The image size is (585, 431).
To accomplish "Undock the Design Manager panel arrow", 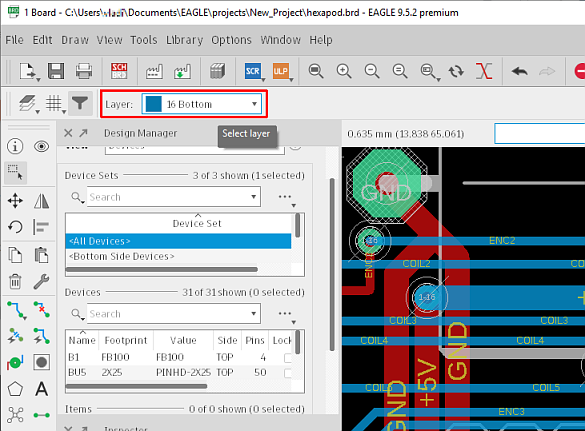I will coord(83,133).
